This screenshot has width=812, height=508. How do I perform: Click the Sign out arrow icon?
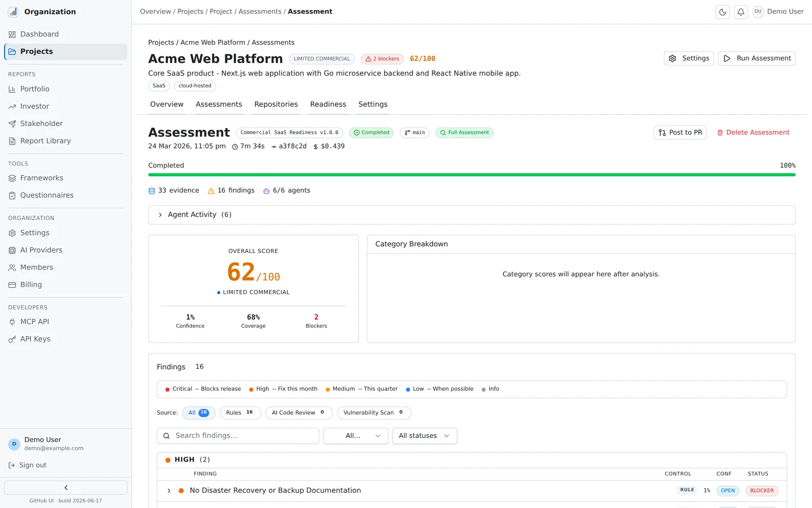pos(12,465)
